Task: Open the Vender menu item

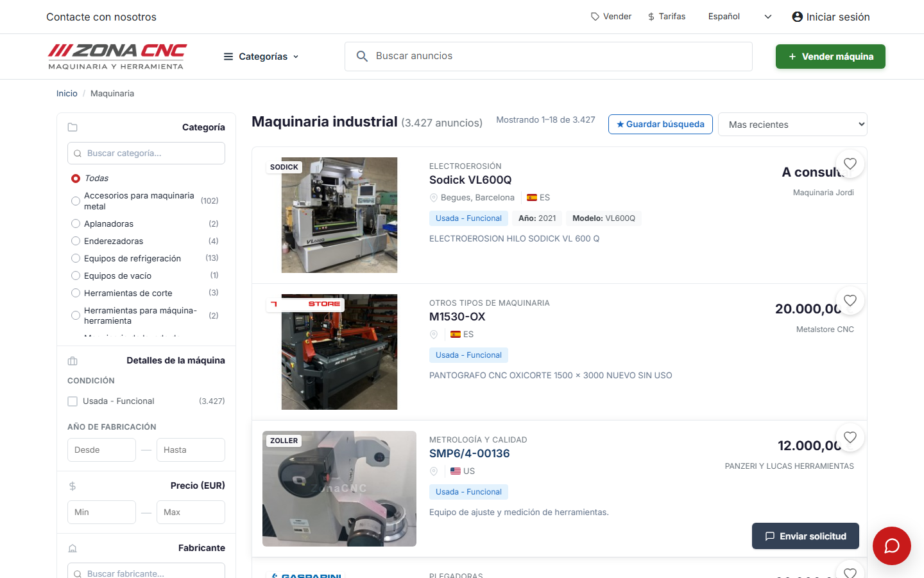Action: [612, 17]
